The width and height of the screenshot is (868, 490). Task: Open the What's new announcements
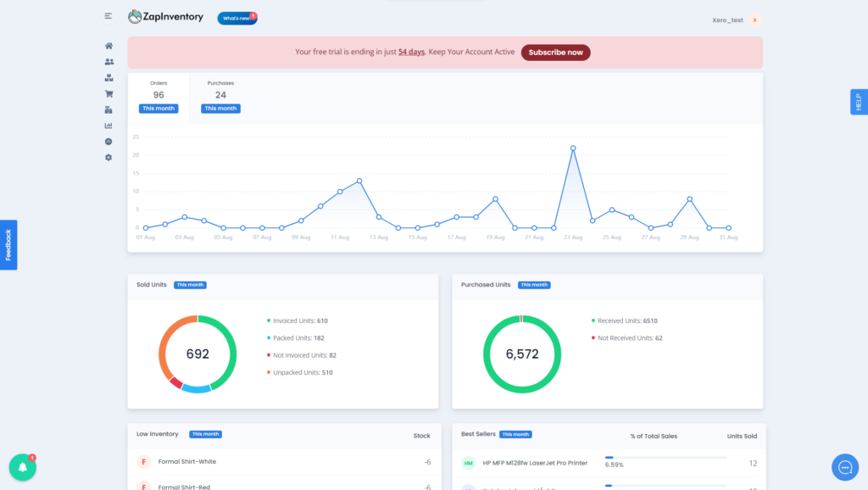[237, 19]
